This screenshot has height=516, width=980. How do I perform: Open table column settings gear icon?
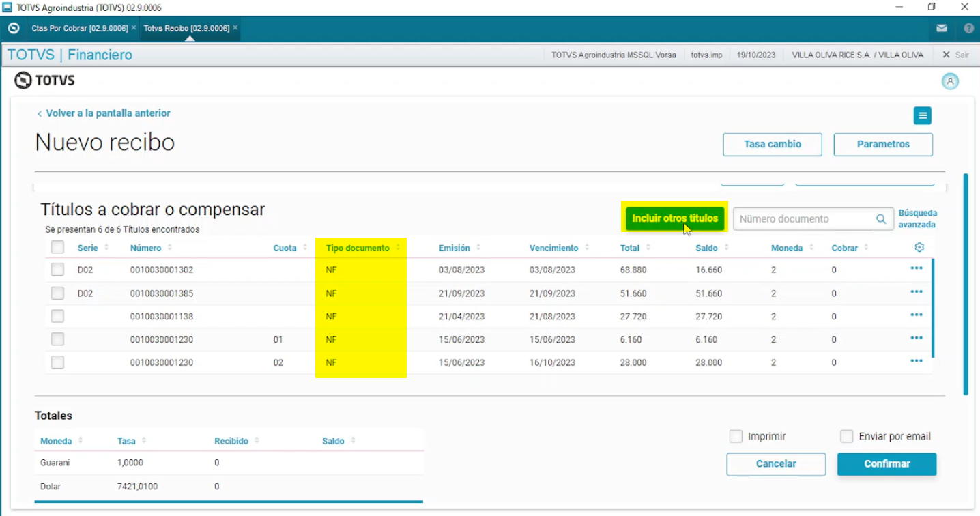click(919, 248)
